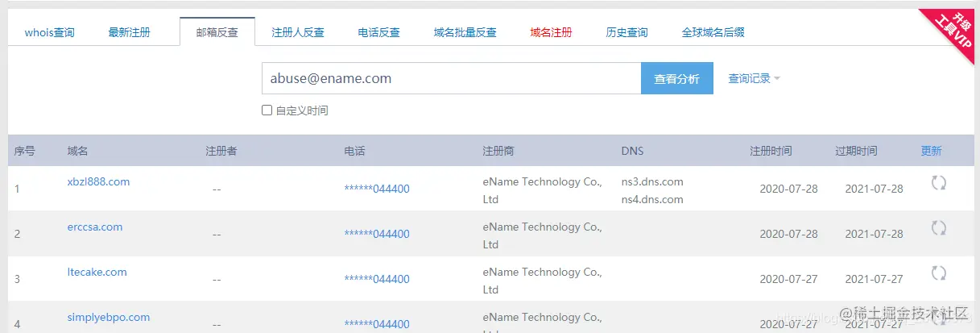Click the 注册商 column header
The image size is (980, 333).
pyautogui.click(x=498, y=151)
